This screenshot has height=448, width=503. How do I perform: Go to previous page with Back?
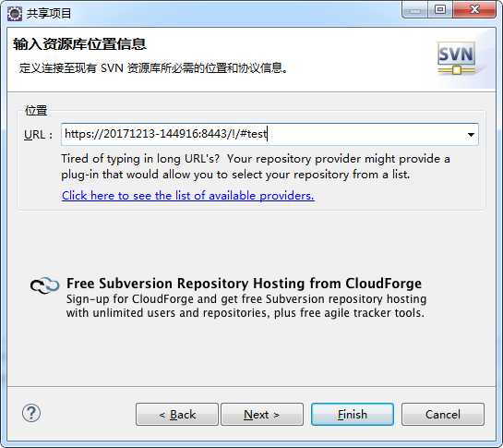177,414
